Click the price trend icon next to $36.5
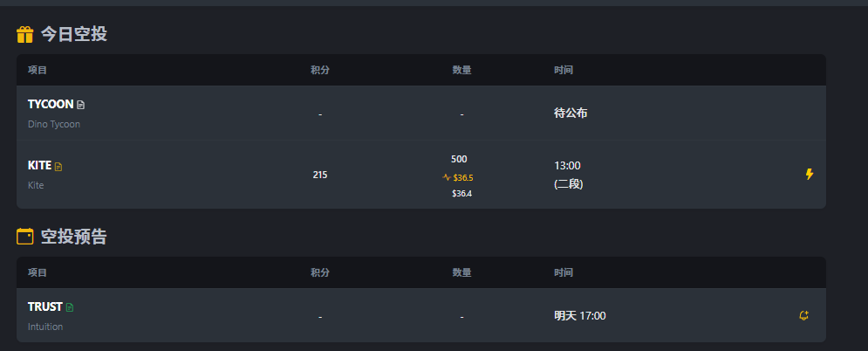868x351 pixels. click(x=447, y=177)
